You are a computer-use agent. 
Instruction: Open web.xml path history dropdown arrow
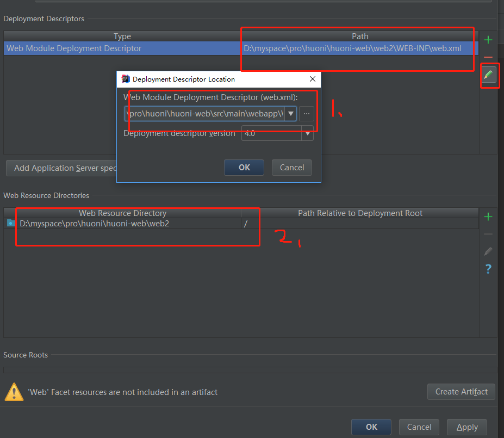click(290, 114)
